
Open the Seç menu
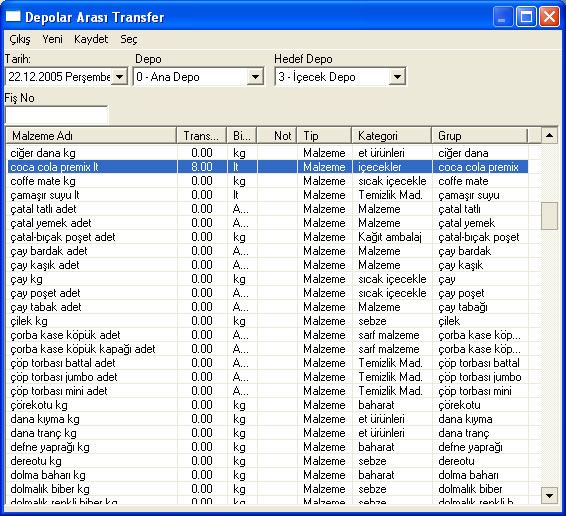click(129, 39)
